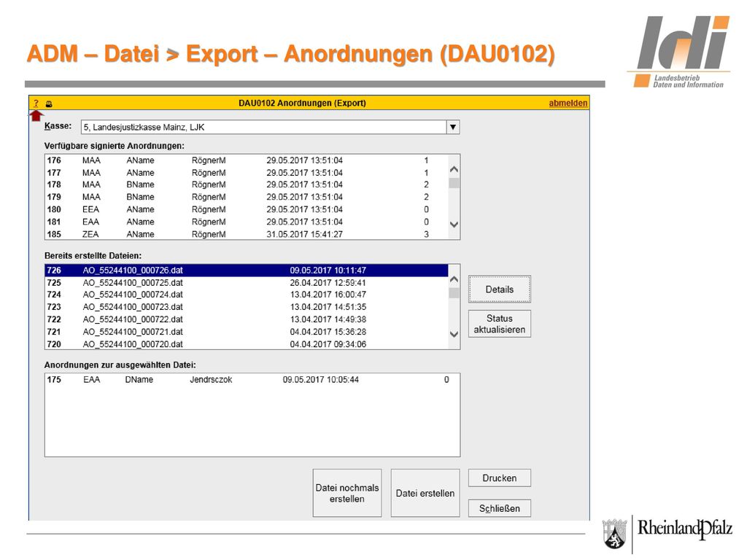Click date 26.04.2017 12:59:41
747x560 pixels.
pyautogui.click(x=328, y=283)
